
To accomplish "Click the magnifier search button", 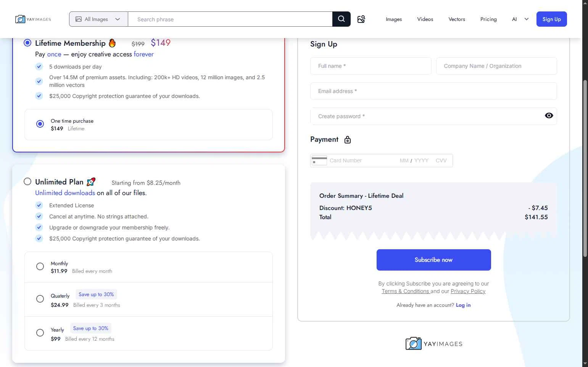I will click(x=342, y=19).
